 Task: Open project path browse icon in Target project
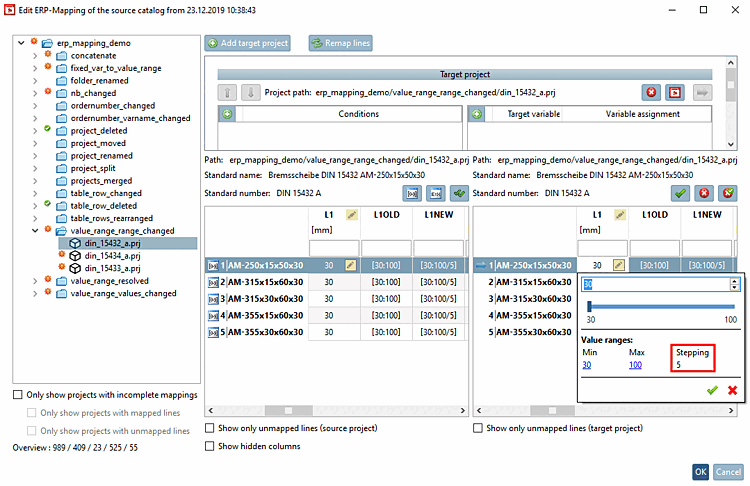[674, 92]
